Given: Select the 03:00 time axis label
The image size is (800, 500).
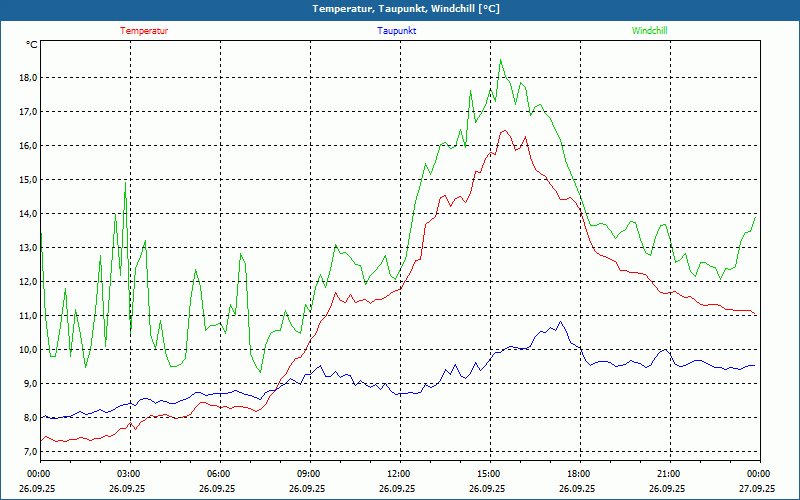Looking at the screenshot, I should click(x=129, y=474).
